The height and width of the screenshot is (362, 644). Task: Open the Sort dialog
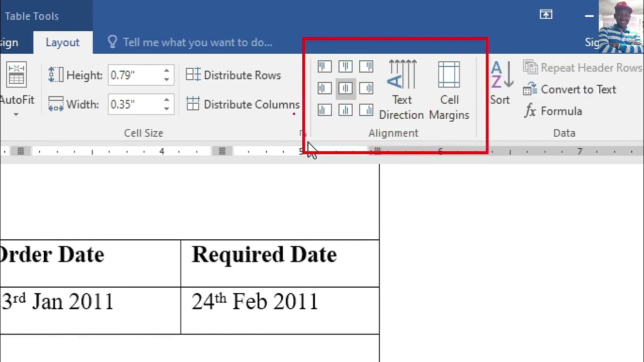tap(500, 83)
